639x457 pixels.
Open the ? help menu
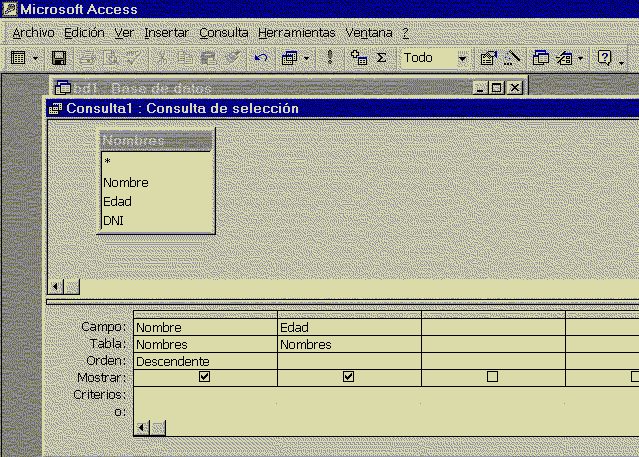(405, 33)
